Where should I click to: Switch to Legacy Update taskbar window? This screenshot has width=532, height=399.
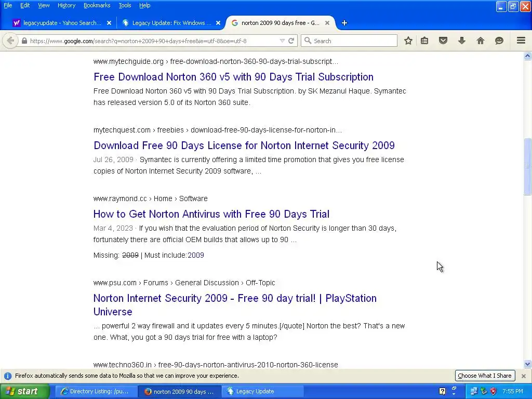click(263, 391)
